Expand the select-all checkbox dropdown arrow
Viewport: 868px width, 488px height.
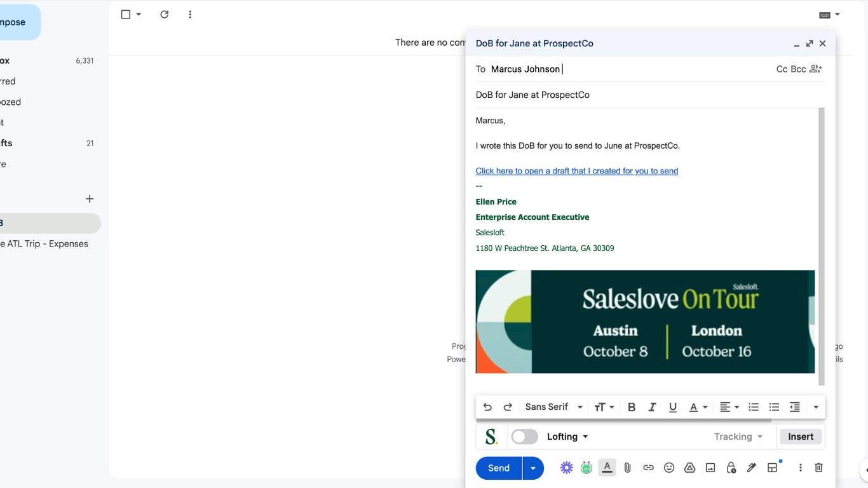pos(139,14)
